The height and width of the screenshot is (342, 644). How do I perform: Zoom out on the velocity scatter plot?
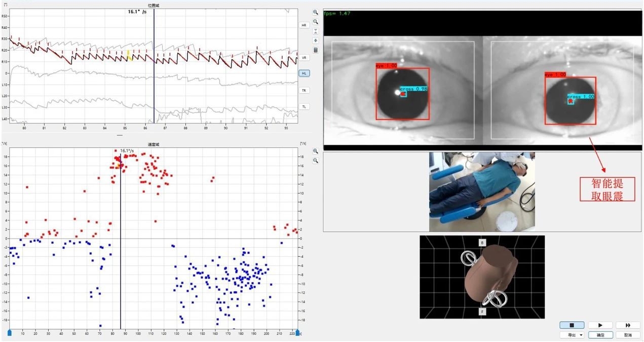[x=316, y=161]
